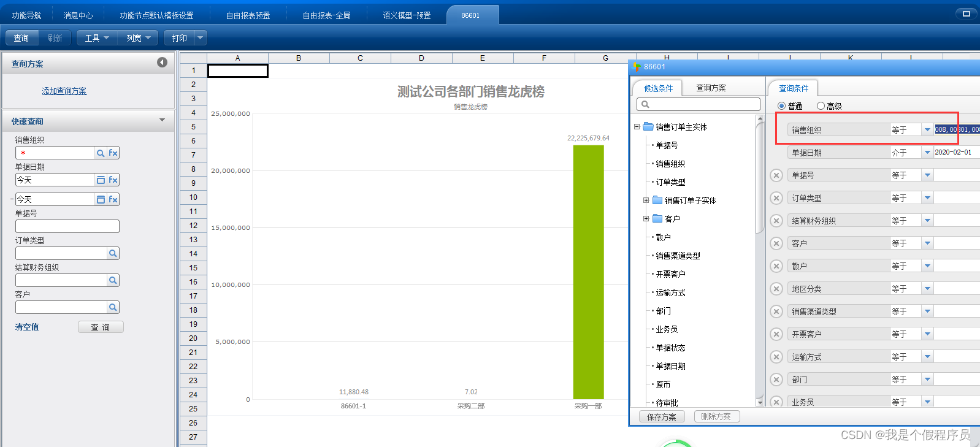Image resolution: width=980 pixels, height=447 pixels.
Task: Remove the 单据号 query condition row
Action: pos(776,175)
